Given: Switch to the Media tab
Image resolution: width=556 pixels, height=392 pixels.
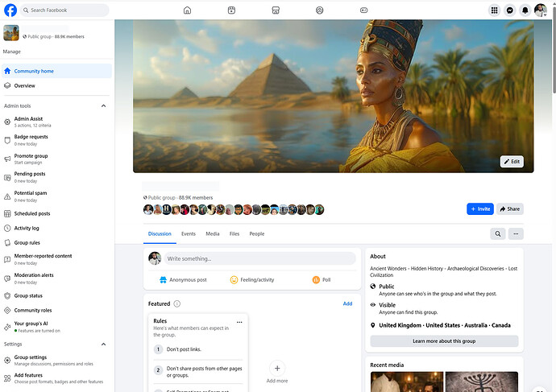Looking at the screenshot, I should point(212,233).
